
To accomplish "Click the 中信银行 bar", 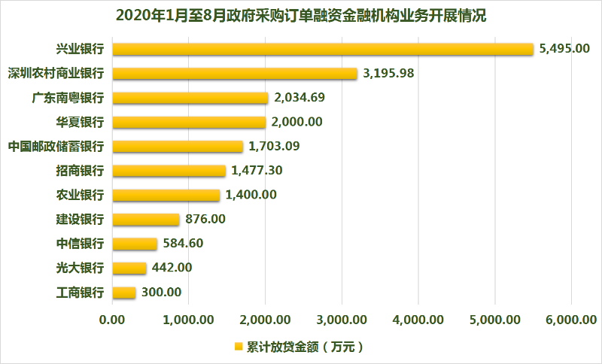I will 135,244.
